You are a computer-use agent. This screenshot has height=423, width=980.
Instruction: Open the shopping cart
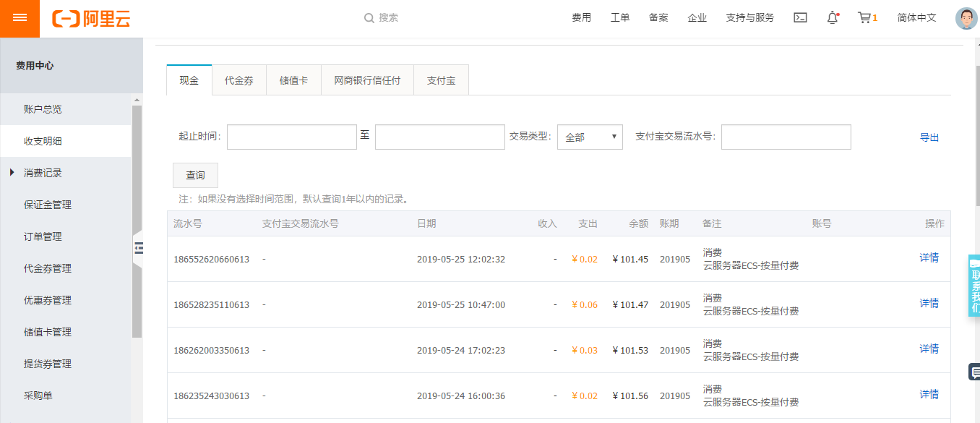click(864, 18)
